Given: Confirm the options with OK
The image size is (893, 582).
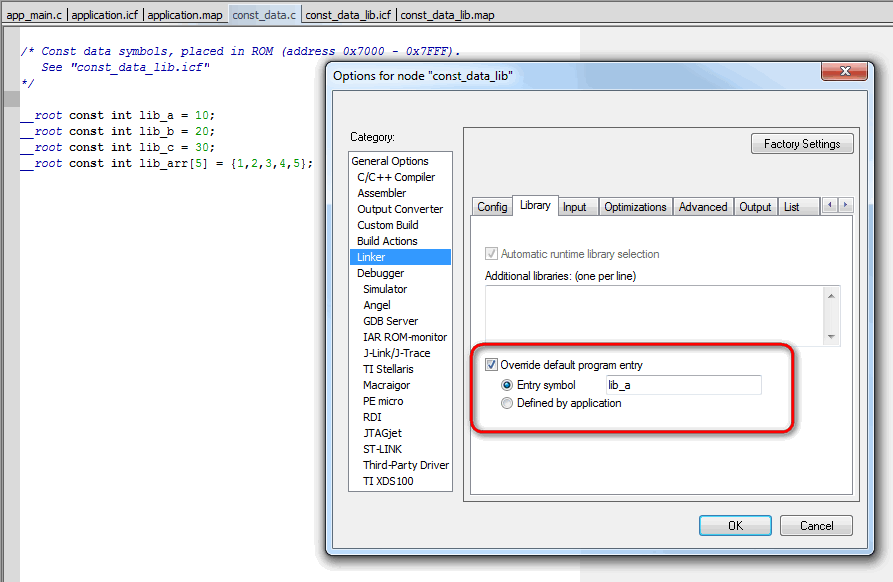Looking at the screenshot, I should [x=735, y=526].
